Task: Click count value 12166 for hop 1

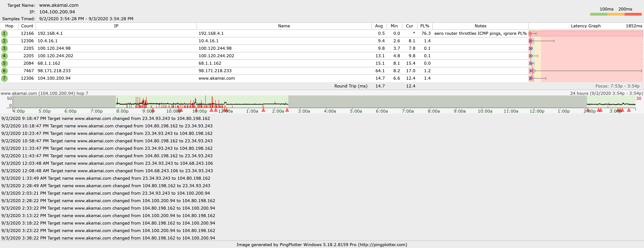Action: pyautogui.click(x=27, y=33)
